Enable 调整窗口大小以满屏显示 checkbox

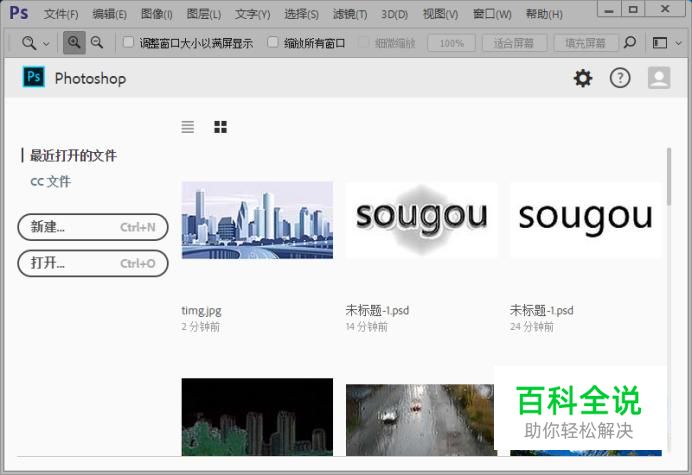128,42
